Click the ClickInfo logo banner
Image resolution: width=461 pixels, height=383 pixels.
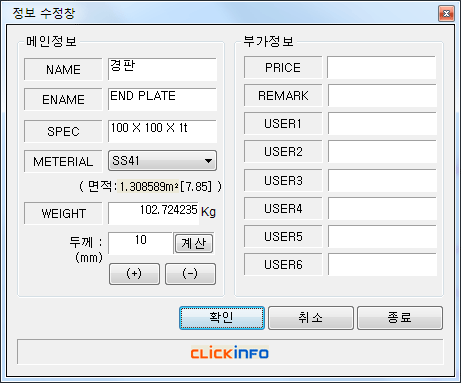click(x=230, y=352)
